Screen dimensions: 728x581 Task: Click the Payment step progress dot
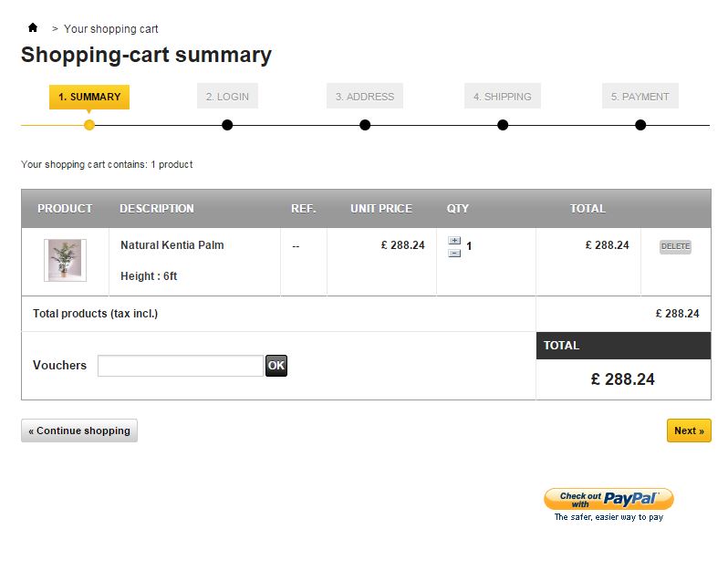pyautogui.click(x=640, y=125)
